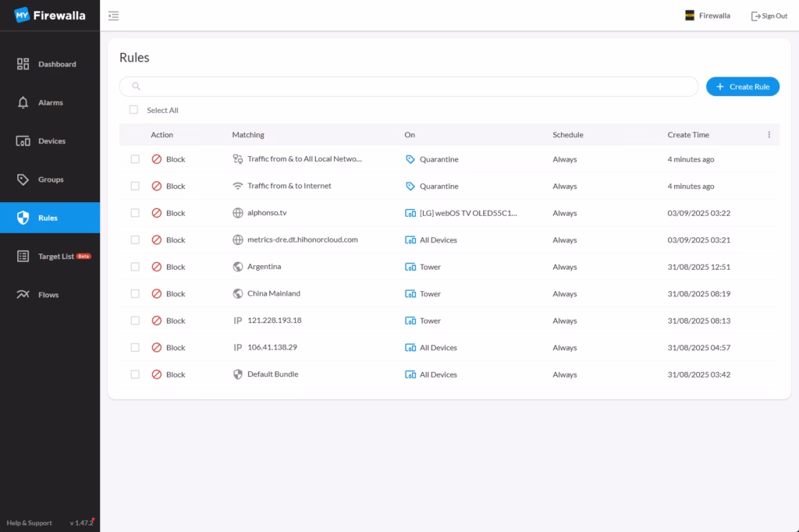Screen dimensions: 799x532
Task: Click the red block icon on the alphonso.tv rule
Action: coord(156,213)
